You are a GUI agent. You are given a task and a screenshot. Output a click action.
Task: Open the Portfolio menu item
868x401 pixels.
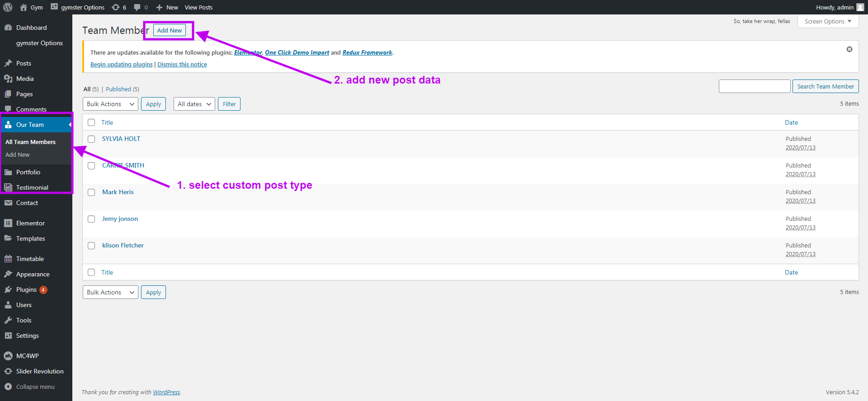click(x=28, y=172)
